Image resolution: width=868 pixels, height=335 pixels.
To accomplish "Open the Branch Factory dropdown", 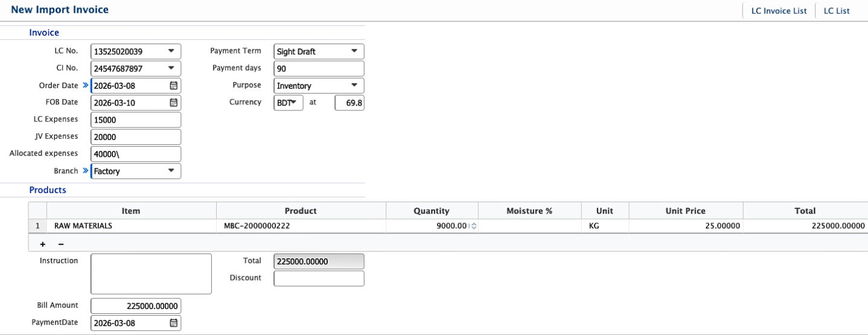I will pyautogui.click(x=171, y=171).
